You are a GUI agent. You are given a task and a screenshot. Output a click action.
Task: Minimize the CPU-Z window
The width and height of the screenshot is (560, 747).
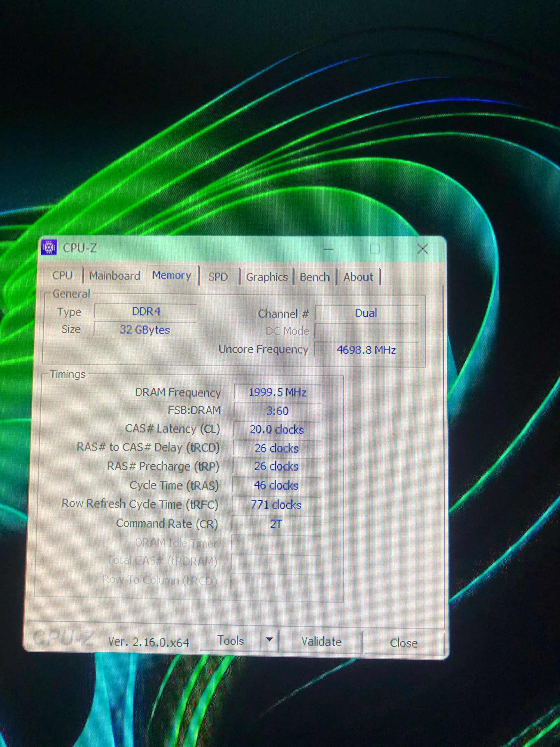[328, 249]
